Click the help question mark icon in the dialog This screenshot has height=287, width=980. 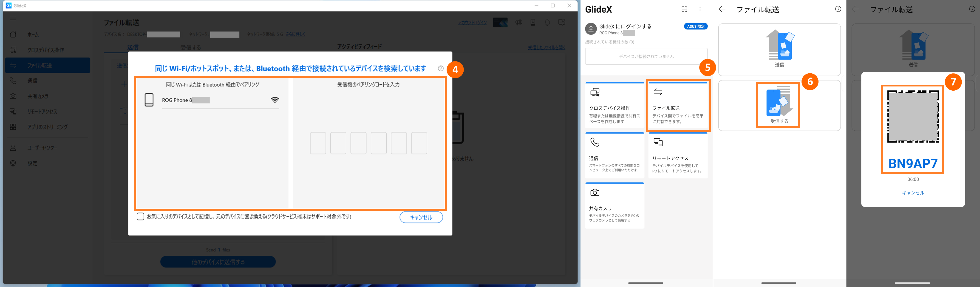tap(441, 69)
